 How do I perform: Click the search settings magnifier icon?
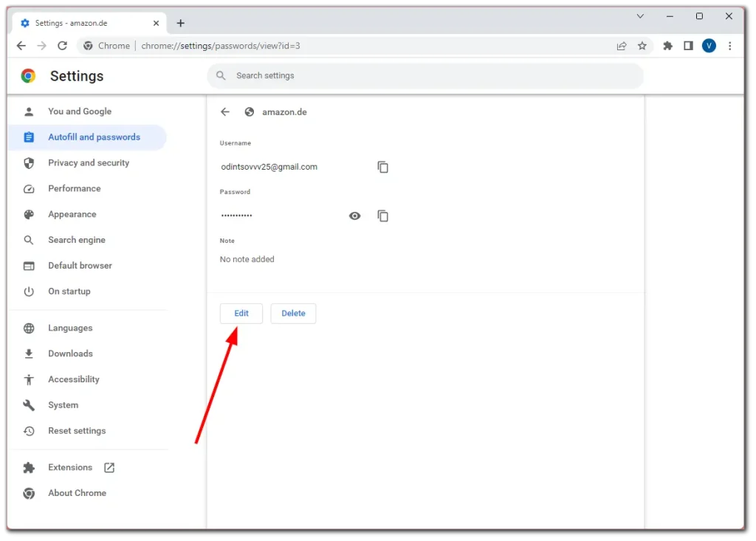tap(221, 76)
